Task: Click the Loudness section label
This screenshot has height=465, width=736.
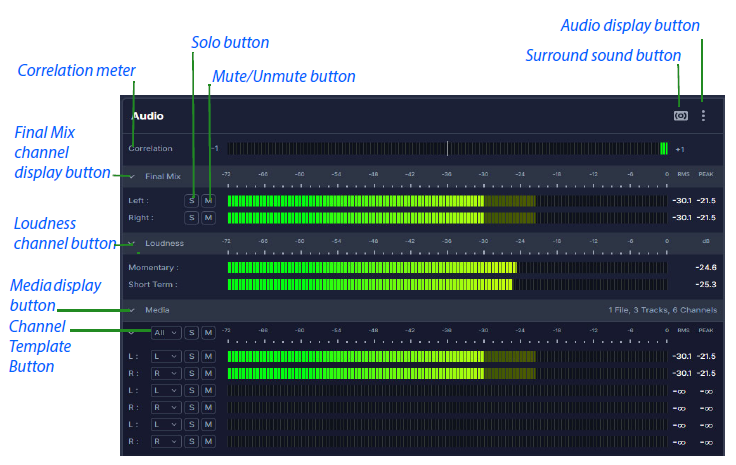Action: click(x=164, y=243)
